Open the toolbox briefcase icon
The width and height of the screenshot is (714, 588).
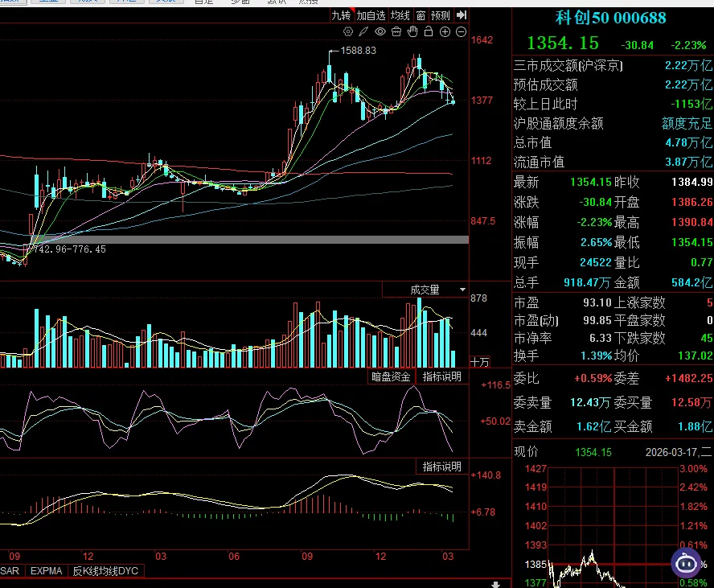[396, 31]
